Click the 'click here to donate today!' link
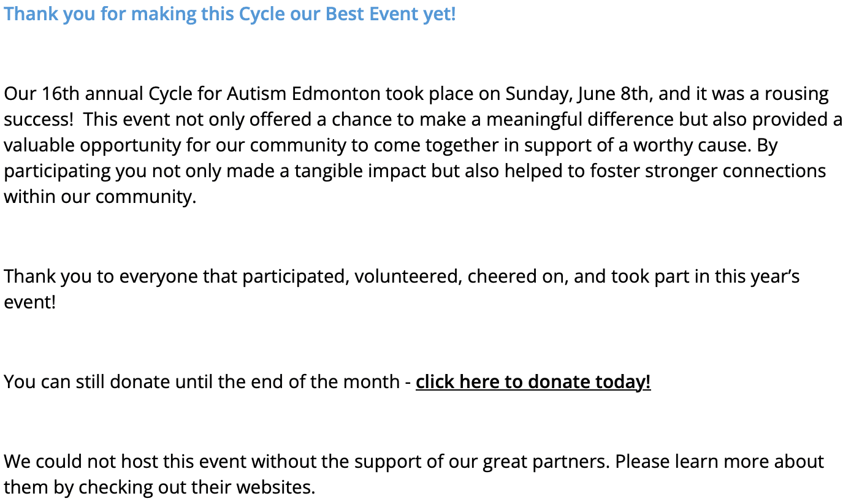 pos(533,382)
